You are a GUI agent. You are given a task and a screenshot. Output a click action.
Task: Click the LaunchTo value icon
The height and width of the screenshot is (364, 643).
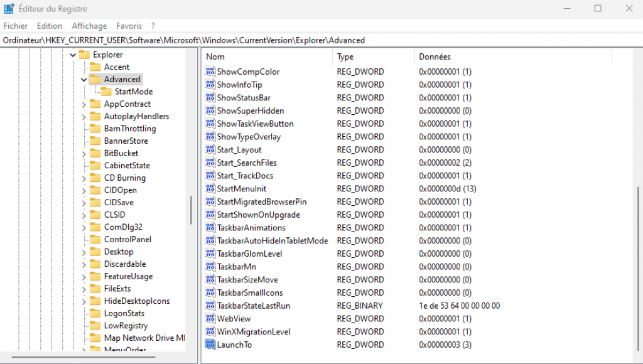click(210, 345)
